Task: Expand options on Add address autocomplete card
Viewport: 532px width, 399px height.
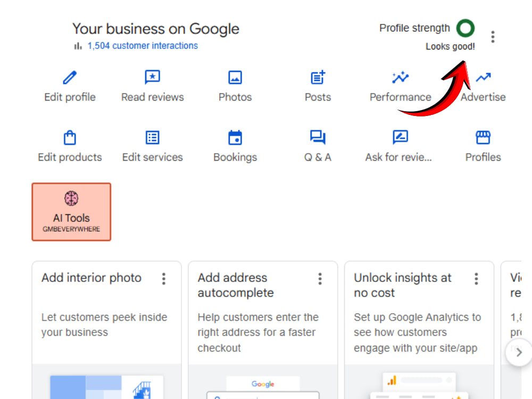Action: [320, 279]
